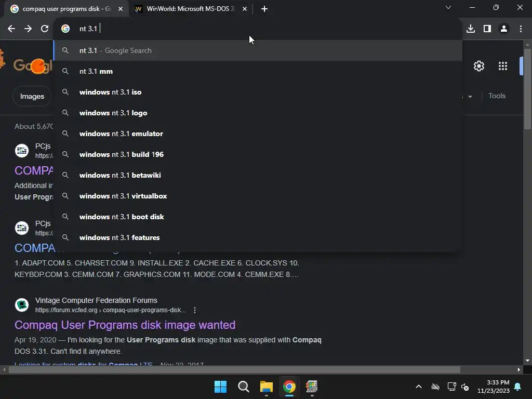Click the muted volume tray icon

pyautogui.click(x=465, y=387)
